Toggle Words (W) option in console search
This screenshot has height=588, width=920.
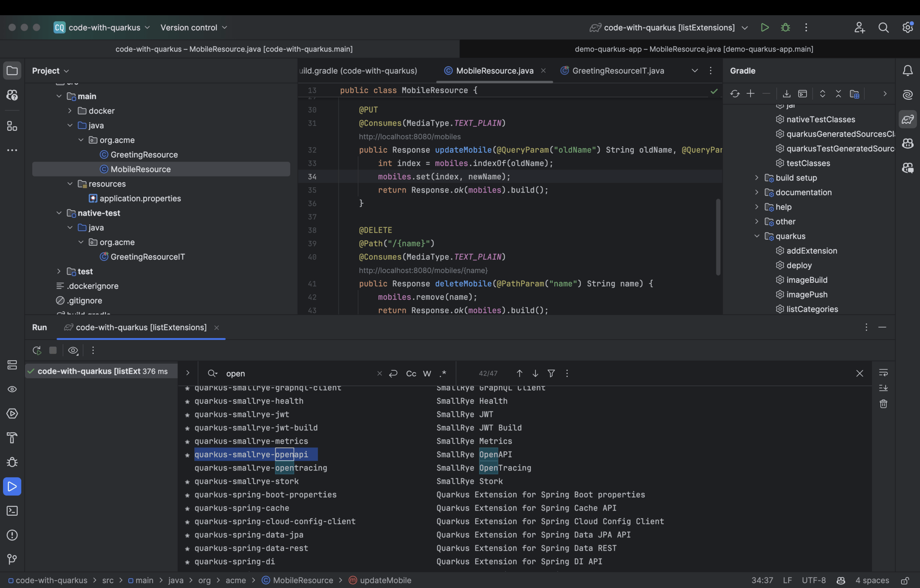(427, 374)
